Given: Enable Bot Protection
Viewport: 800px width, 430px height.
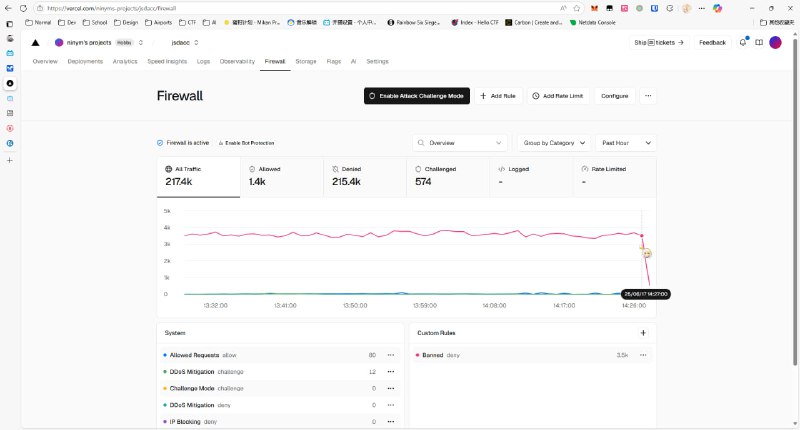Looking at the screenshot, I should (246, 143).
